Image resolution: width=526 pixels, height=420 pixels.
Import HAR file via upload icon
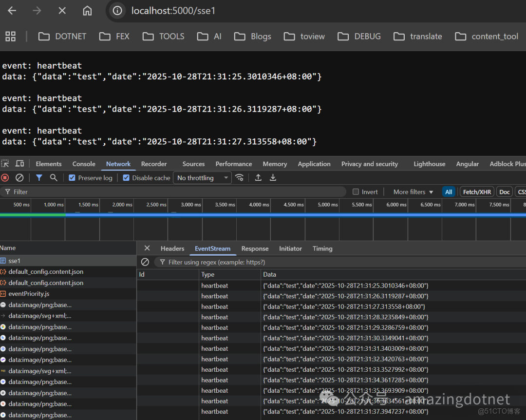258,177
